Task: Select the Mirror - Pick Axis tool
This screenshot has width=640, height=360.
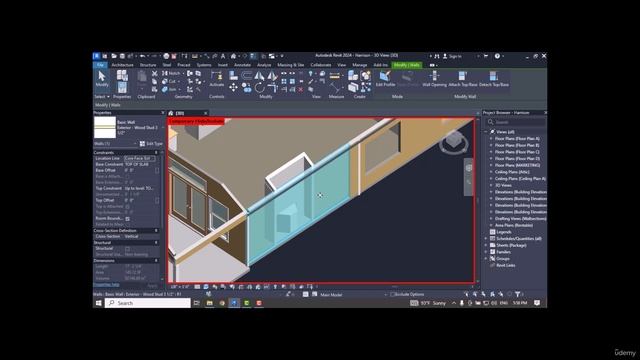Action: click(x=259, y=75)
